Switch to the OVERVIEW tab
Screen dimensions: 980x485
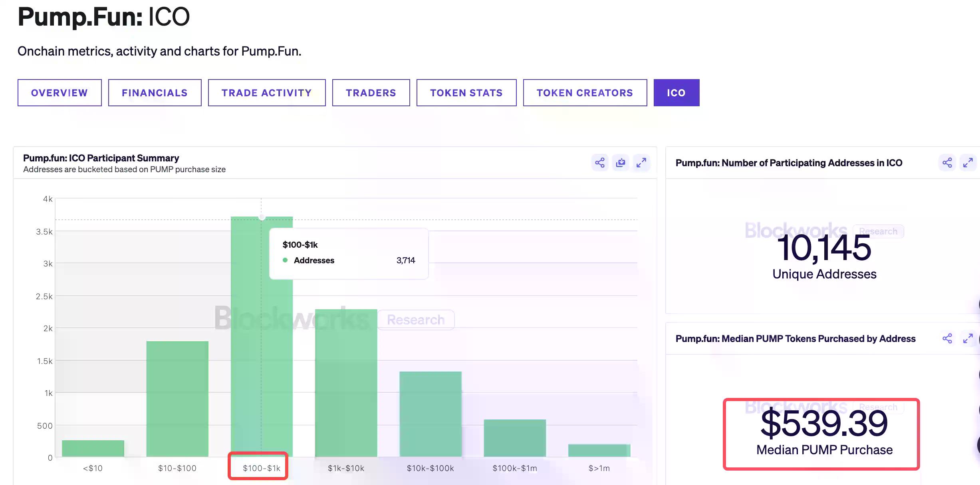(x=59, y=92)
